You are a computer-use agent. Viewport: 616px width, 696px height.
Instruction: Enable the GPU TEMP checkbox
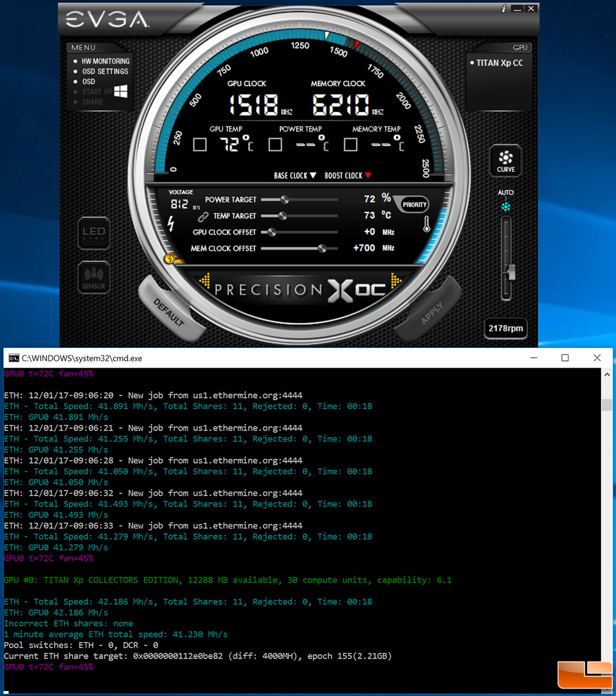tap(200, 145)
